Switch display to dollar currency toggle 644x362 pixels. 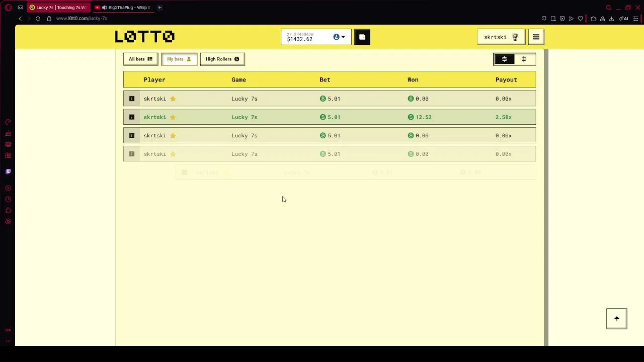pos(504,59)
